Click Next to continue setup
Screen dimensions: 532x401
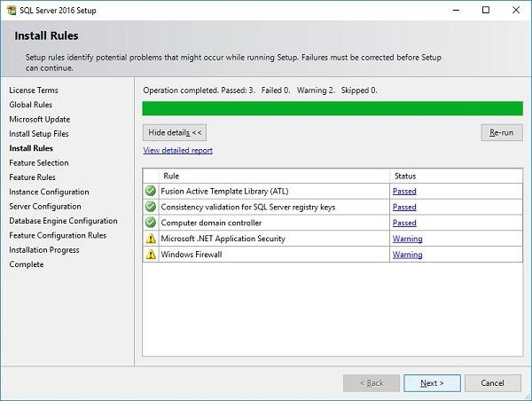(432, 383)
